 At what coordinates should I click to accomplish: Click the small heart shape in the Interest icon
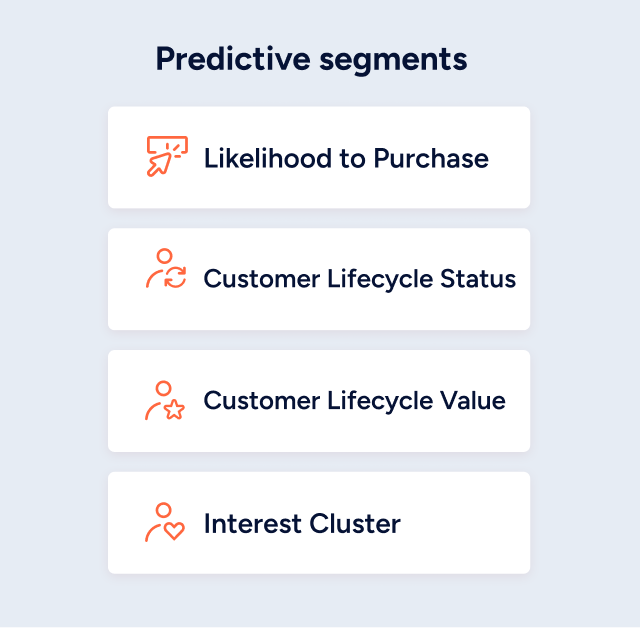175,531
